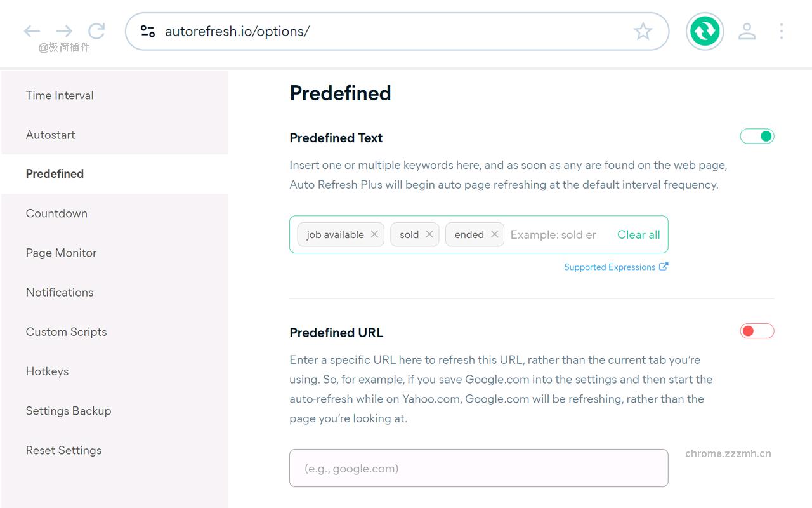Go back using the back arrow
812x508 pixels.
[32, 30]
